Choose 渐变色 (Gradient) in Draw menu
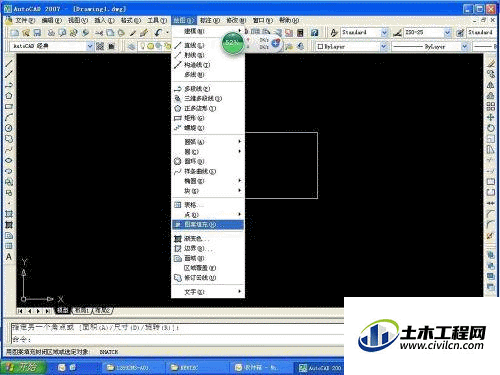500x375 pixels. (x=208, y=239)
